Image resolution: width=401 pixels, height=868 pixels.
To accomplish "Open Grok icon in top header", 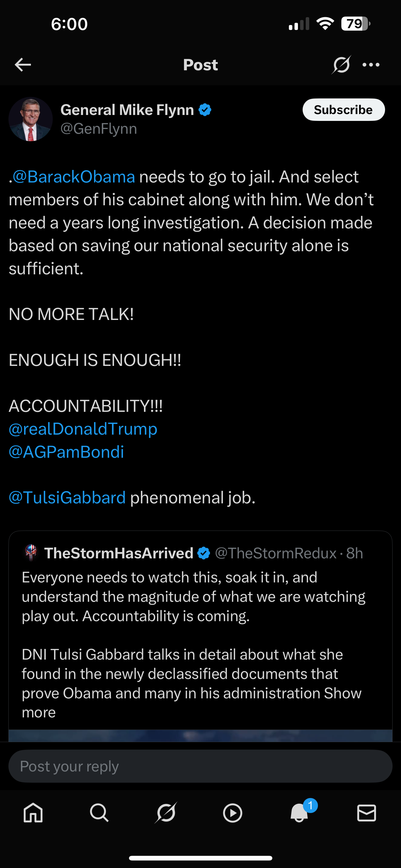I will pyautogui.click(x=341, y=65).
